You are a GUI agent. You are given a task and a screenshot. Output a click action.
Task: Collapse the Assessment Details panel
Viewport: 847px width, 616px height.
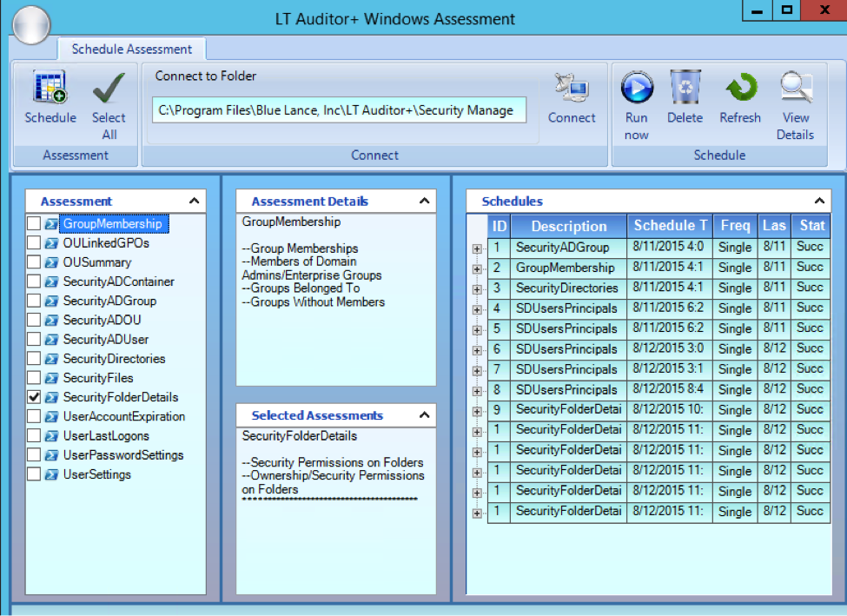tap(425, 201)
